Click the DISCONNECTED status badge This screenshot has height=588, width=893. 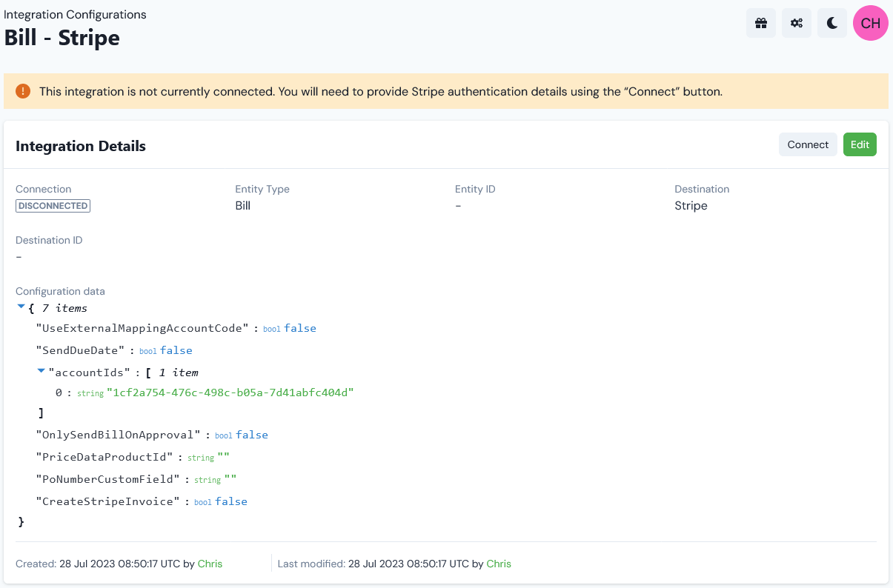(x=53, y=206)
